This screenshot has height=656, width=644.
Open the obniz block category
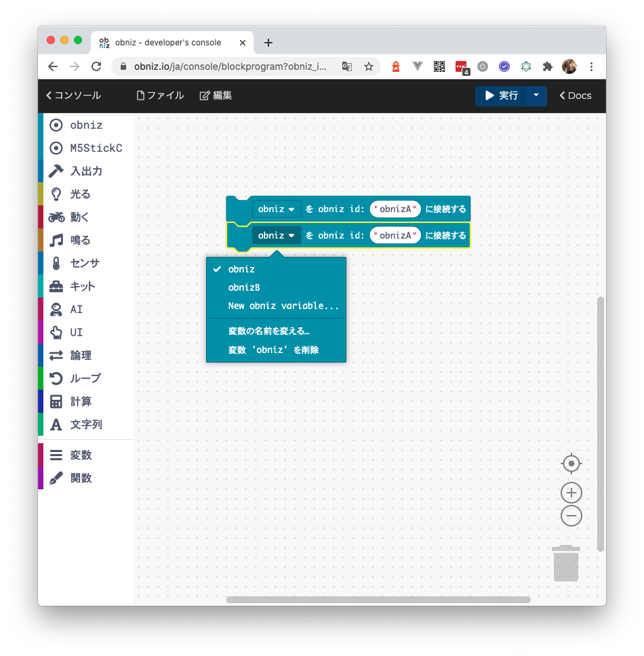[x=86, y=125]
